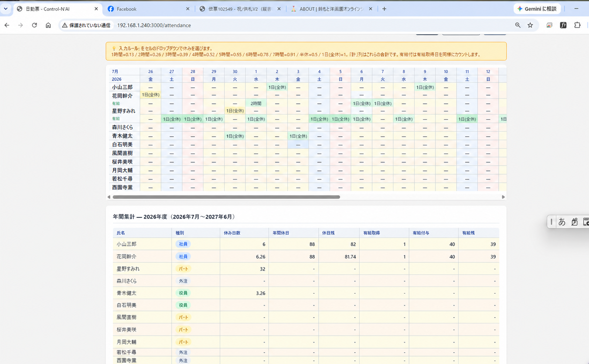Close the ABOUT 鈴もと洋画園 tab
Screen dimensions: 589x364
click(x=370, y=9)
